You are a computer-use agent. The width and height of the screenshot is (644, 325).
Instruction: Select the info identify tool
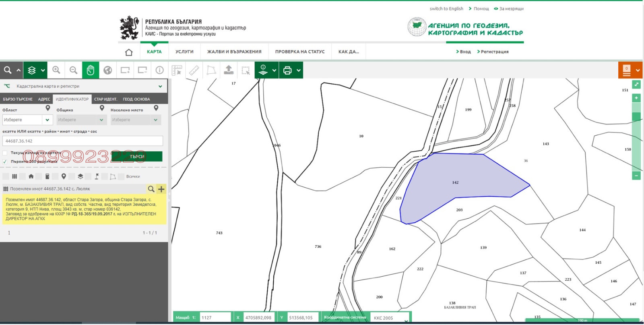click(x=160, y=70)
